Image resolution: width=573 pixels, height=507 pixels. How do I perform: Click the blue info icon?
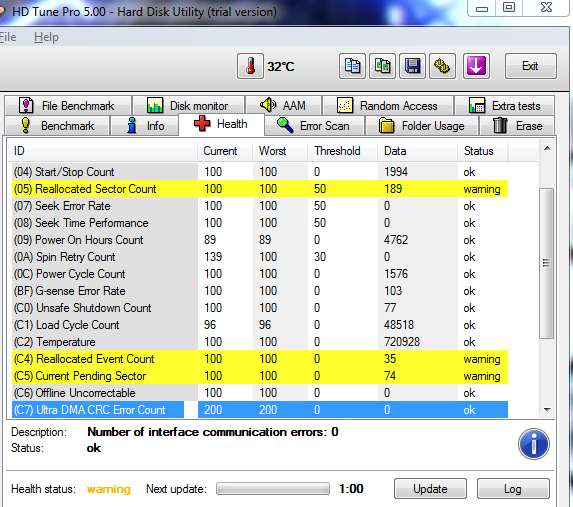click(x=534, y=444)
